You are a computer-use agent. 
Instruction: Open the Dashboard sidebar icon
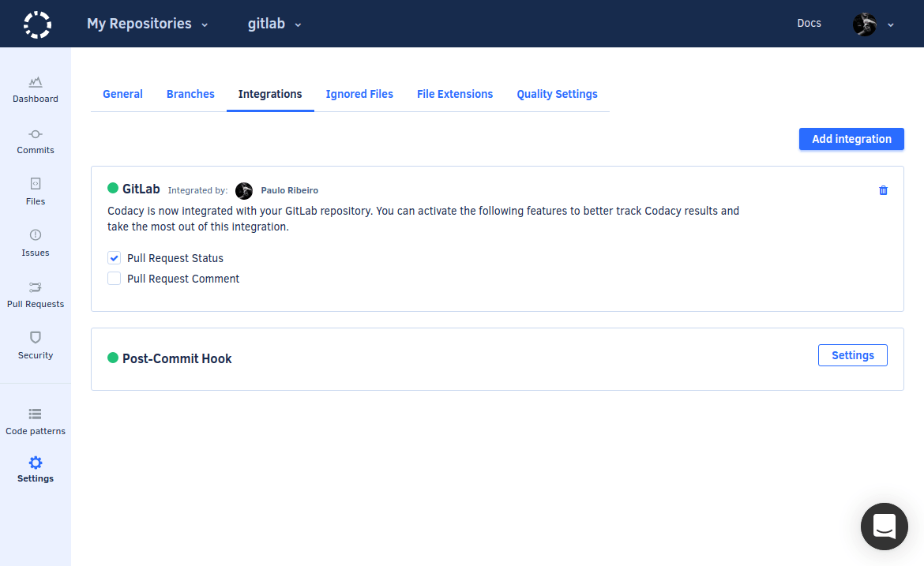tap(36, 82)
